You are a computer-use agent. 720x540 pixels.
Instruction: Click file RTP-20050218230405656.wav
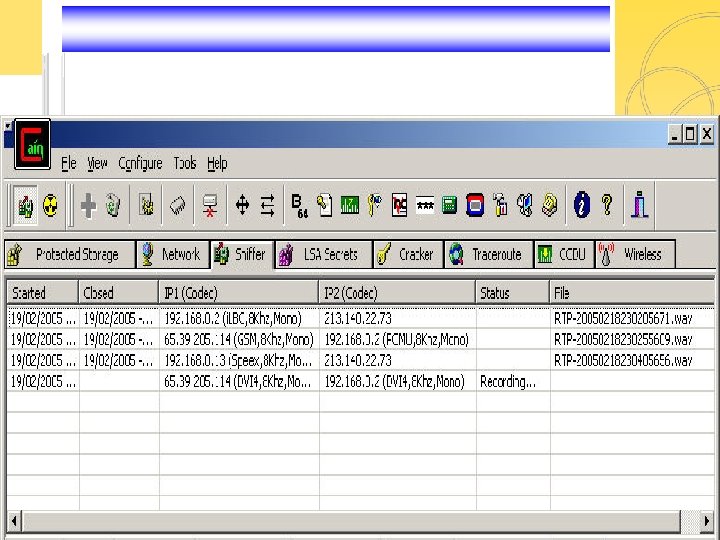(x=623, y=360)
